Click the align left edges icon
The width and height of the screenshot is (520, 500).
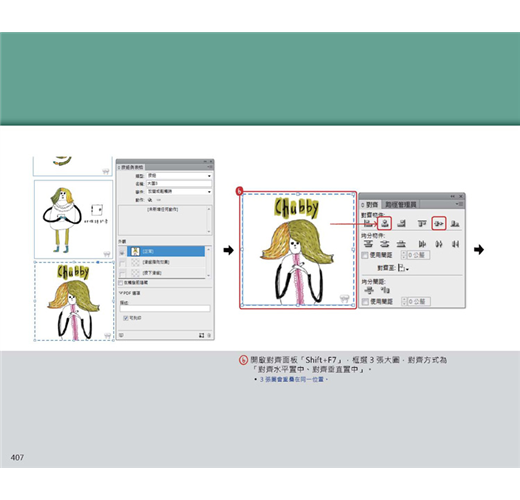(x=368, y=223)
